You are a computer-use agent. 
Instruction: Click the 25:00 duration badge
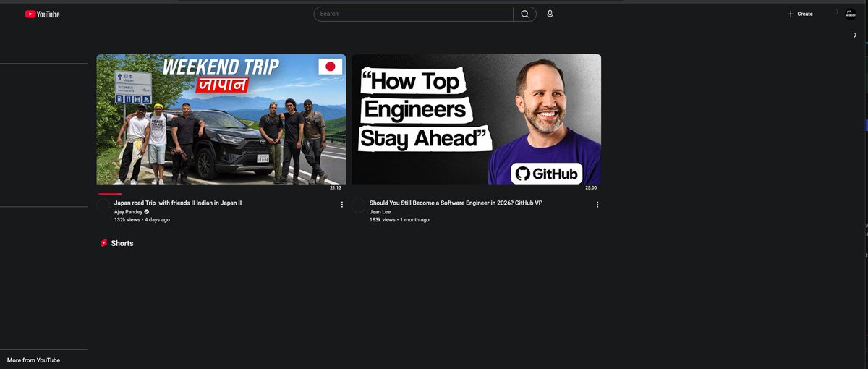tap(591, 188)
